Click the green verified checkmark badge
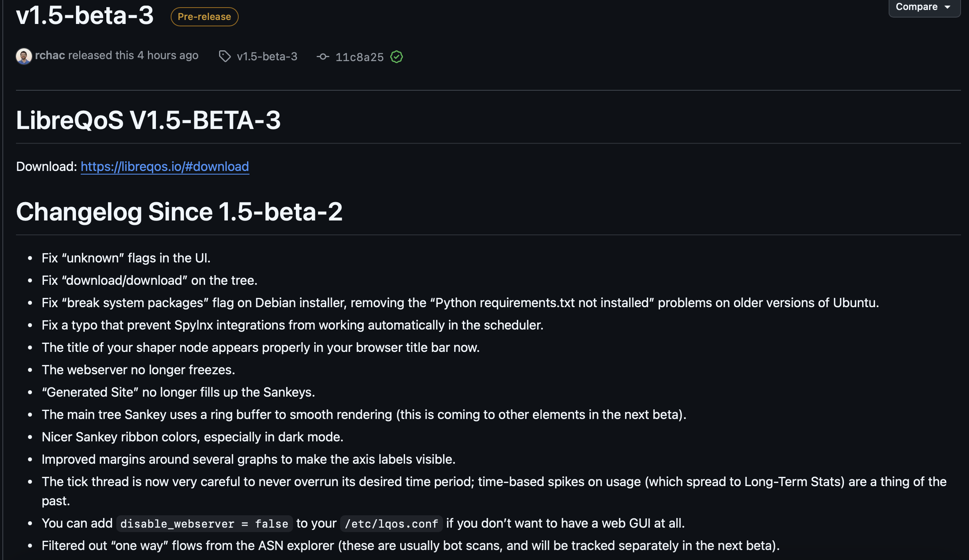Viewport: 969px width, 560px height. (x=397, y=57)
